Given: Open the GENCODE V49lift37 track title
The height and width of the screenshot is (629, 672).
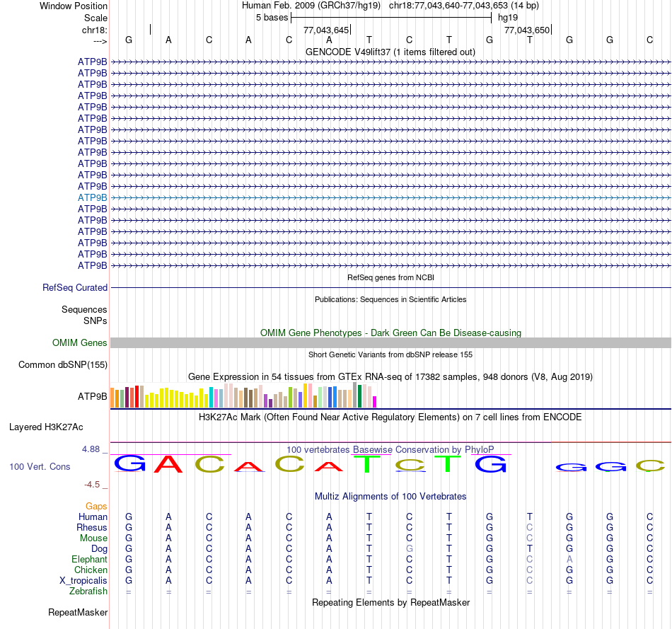Looking at the screenshot, I should coord(390,52).
